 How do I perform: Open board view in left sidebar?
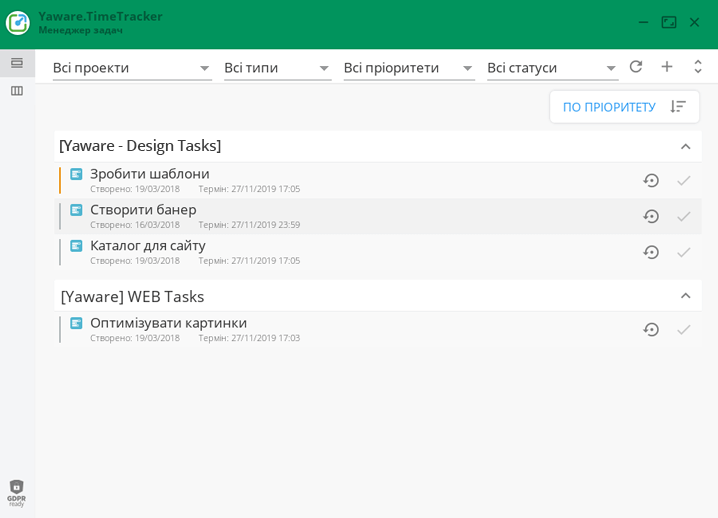tap(17, 91)
